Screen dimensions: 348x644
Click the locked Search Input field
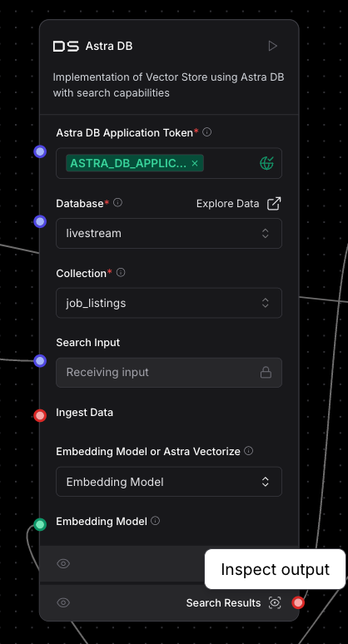coord(169,373)
